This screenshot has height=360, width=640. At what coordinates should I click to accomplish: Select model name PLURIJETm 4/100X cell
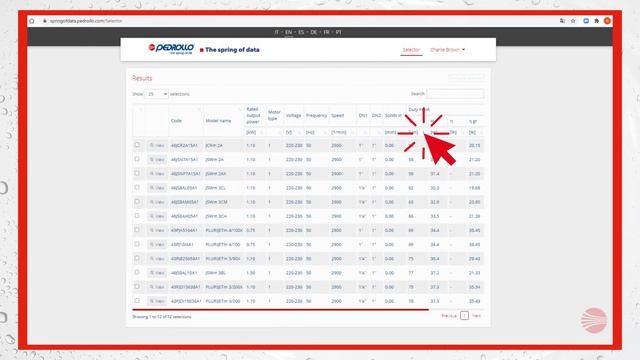223,230
